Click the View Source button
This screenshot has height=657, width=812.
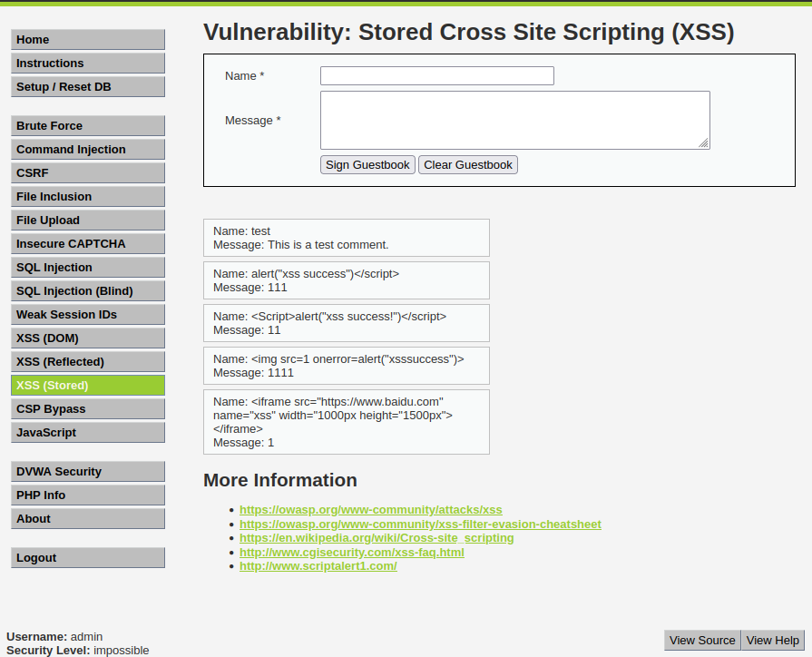702,641
